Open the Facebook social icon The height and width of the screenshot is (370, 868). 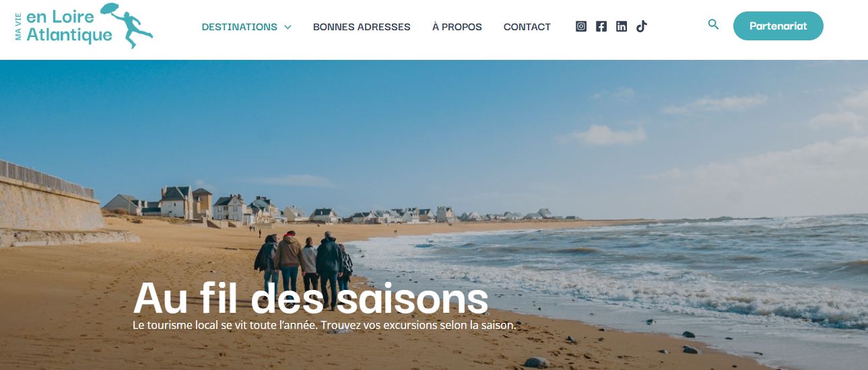601,26
